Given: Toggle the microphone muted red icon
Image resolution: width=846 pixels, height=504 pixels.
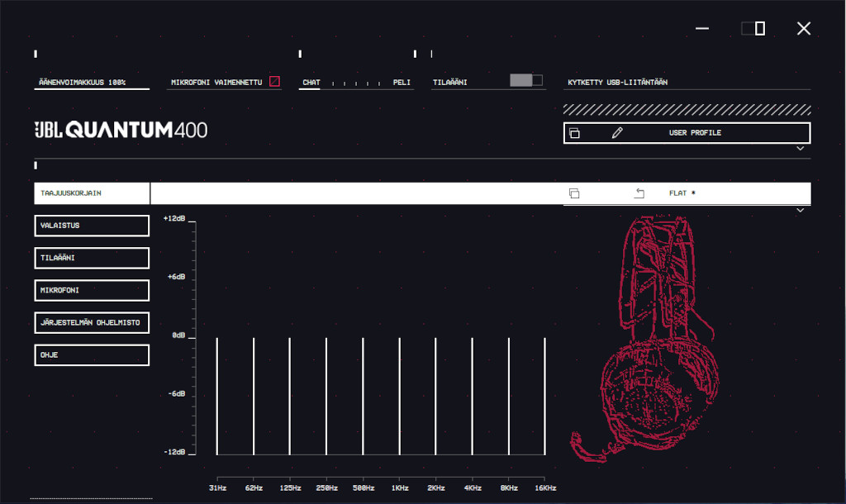Looking at the screenshot, I should tap(274, 82).
